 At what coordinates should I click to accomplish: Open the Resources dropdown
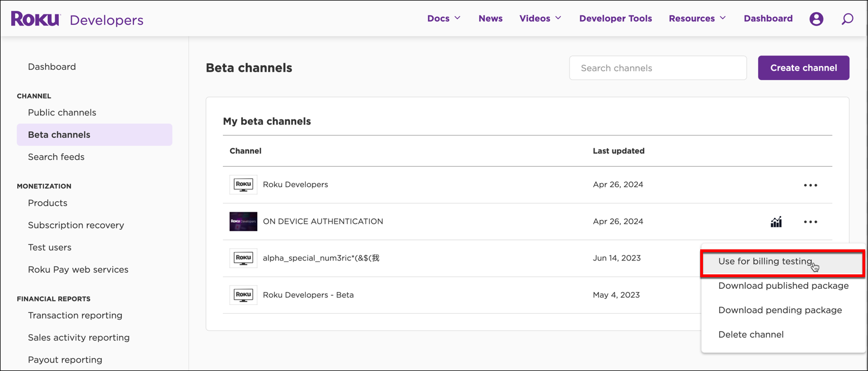pyautogui.click(x=696, y=18)
